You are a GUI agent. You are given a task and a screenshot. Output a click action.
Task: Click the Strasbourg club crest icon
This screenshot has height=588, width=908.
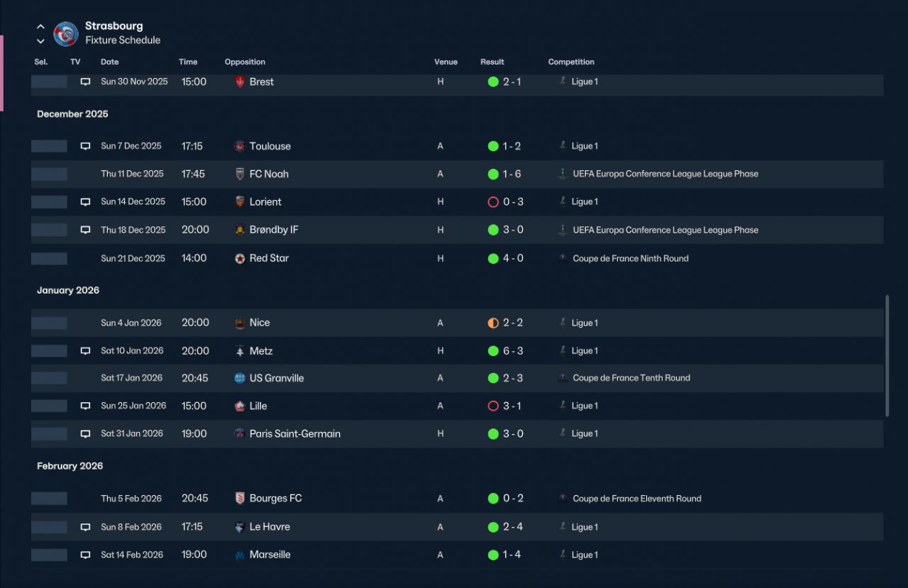(x=66, y=33)
